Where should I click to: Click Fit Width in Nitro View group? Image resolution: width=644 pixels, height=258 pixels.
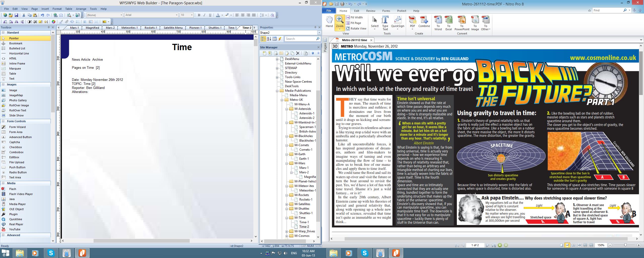click(x=354, y=17)
